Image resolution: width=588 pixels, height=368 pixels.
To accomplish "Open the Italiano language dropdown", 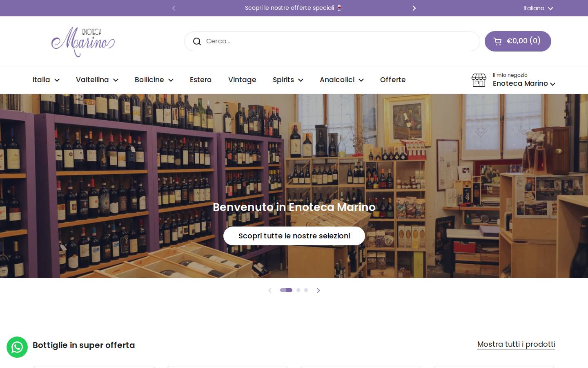I will tap(538, 8).
